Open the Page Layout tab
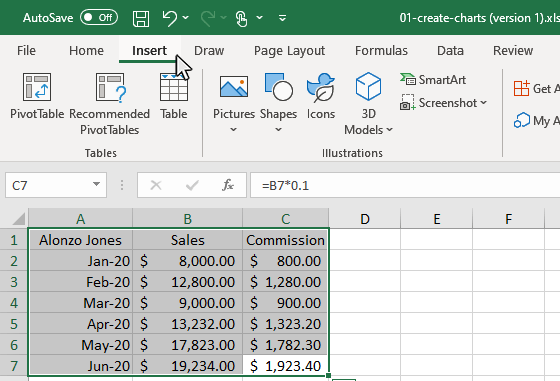The image size is (560, 381). 289,50
